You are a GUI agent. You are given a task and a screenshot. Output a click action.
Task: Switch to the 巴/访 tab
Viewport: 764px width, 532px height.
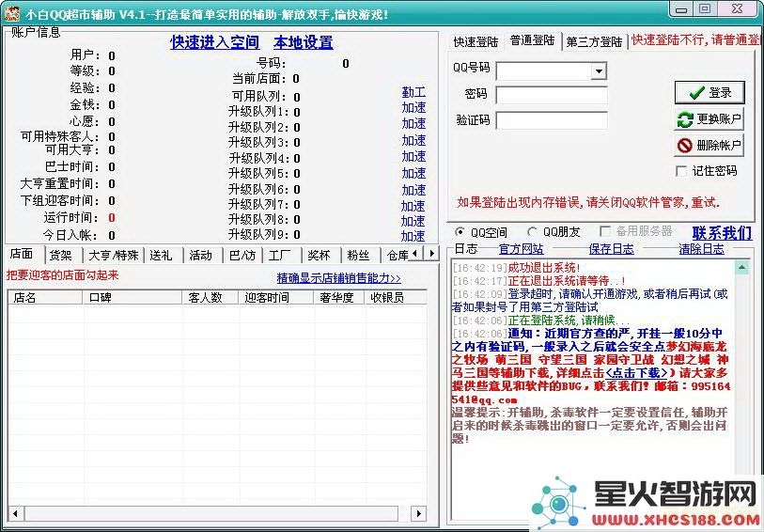(242, 256)
